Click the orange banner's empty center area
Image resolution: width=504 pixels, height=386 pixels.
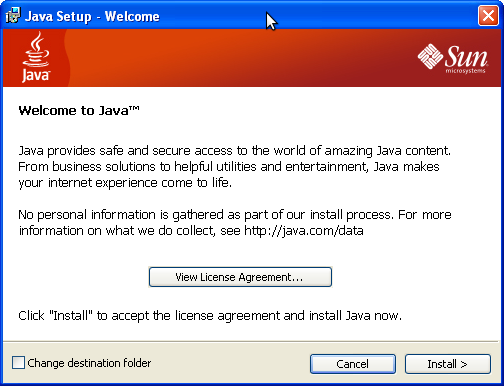[240, 58]
